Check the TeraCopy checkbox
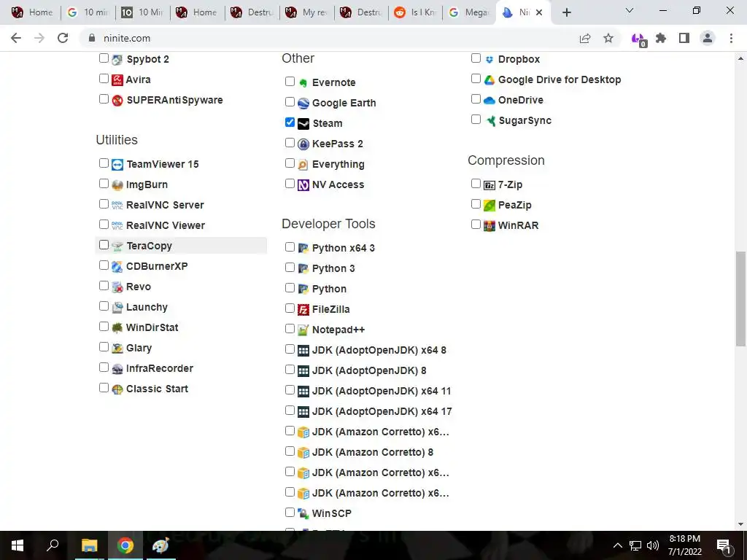Image resolution: width=747 pixels, height=560 pixels. coord(104,245)
